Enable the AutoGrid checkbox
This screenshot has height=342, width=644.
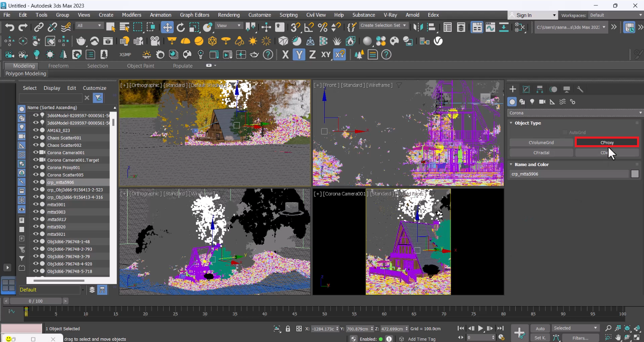[565, 132]
